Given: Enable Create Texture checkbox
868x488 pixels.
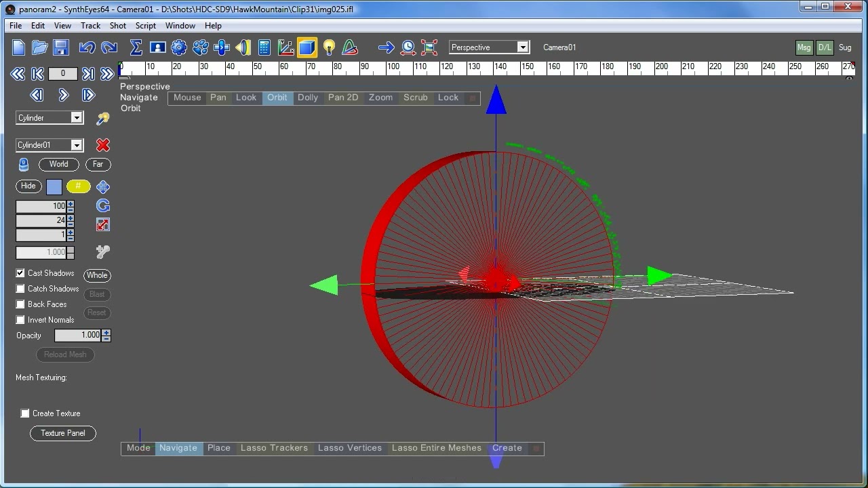Looking at the screenshot, I should 25,413.
